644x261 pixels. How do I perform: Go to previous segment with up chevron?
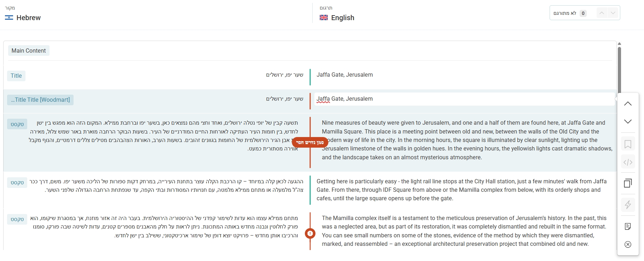pos(628,104)
